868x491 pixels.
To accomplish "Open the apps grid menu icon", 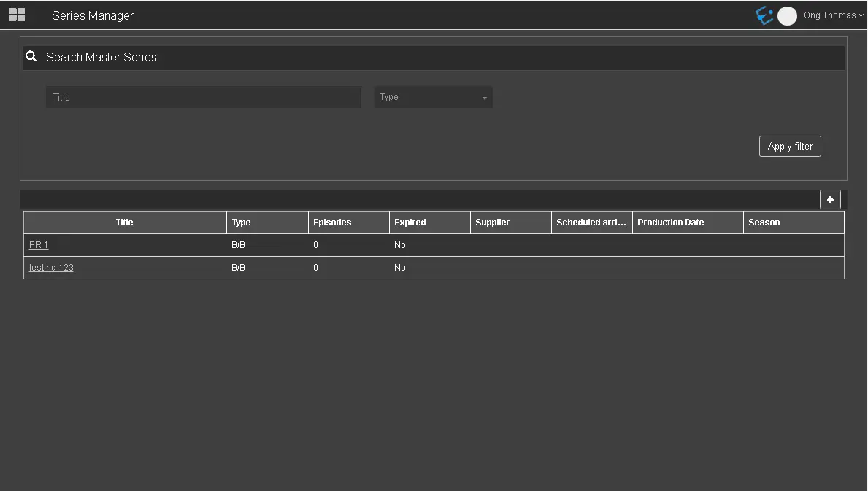I will 17,15.
